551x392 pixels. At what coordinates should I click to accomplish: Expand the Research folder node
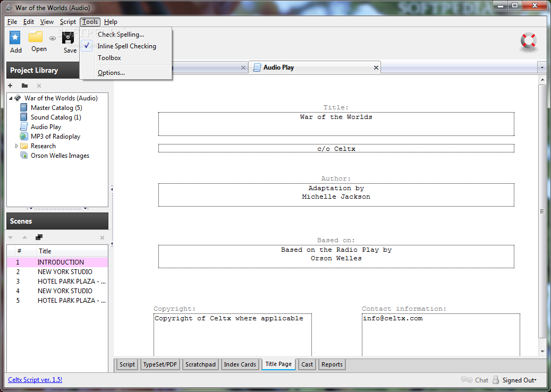click(x=16, y=146)
